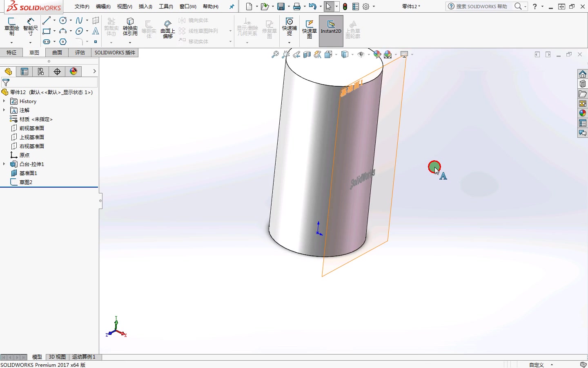Viewport: 588px width, 368px height.
Task: Open the 工具(T) menu
Action: tap(166, 7)
